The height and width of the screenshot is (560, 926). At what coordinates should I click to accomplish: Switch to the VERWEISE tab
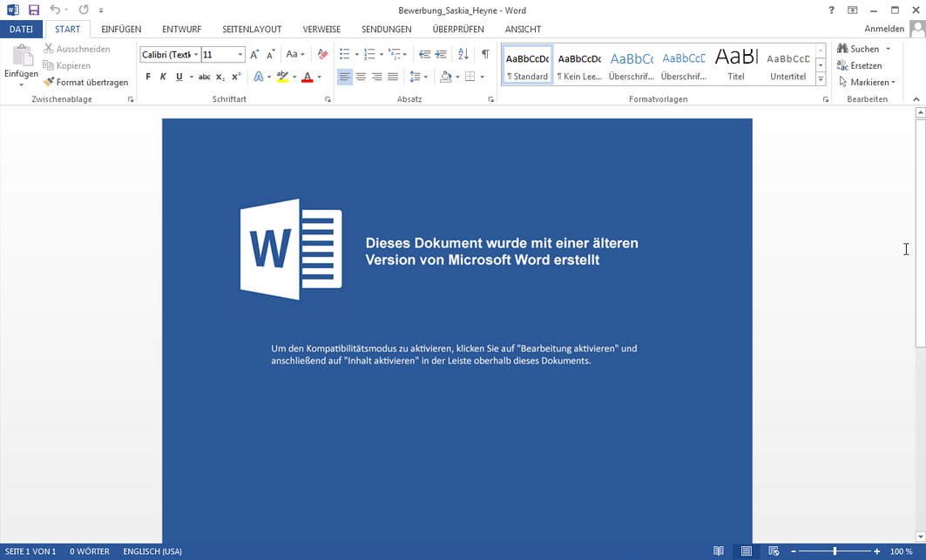pos(321,29)
